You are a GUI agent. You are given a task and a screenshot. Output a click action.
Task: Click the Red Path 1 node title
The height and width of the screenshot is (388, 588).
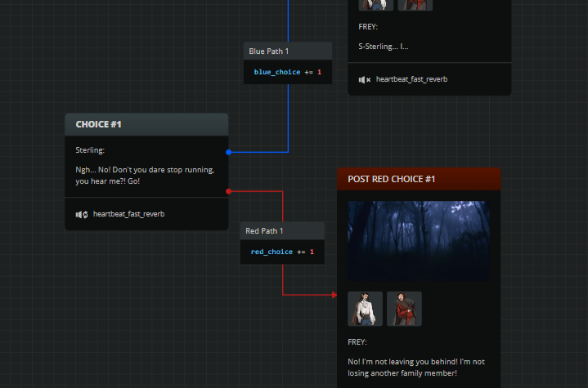[x=264, y=231]
